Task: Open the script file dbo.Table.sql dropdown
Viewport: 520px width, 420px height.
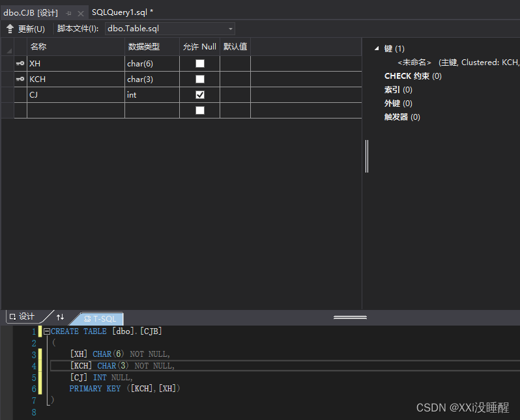Action: (231, 29)
